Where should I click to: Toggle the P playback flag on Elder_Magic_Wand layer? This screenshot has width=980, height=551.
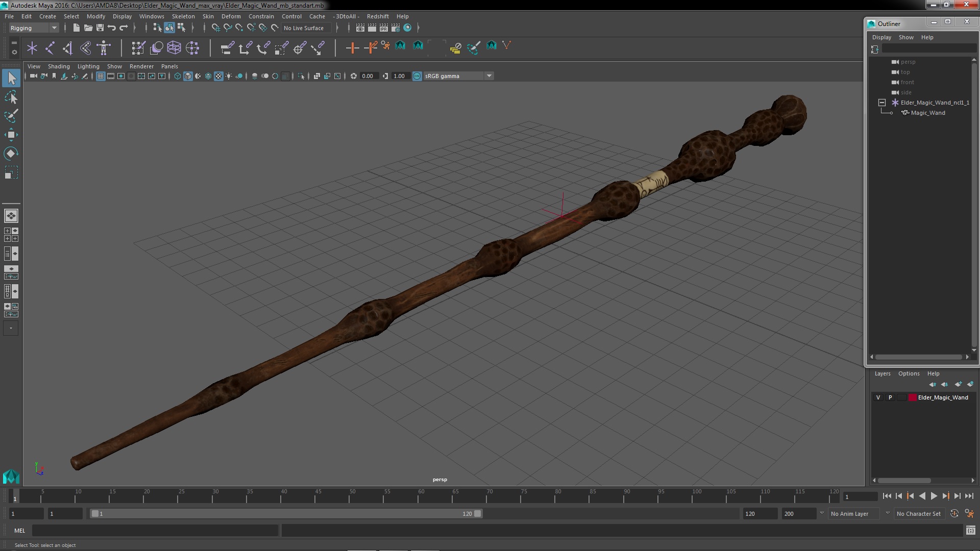(890, 397)
